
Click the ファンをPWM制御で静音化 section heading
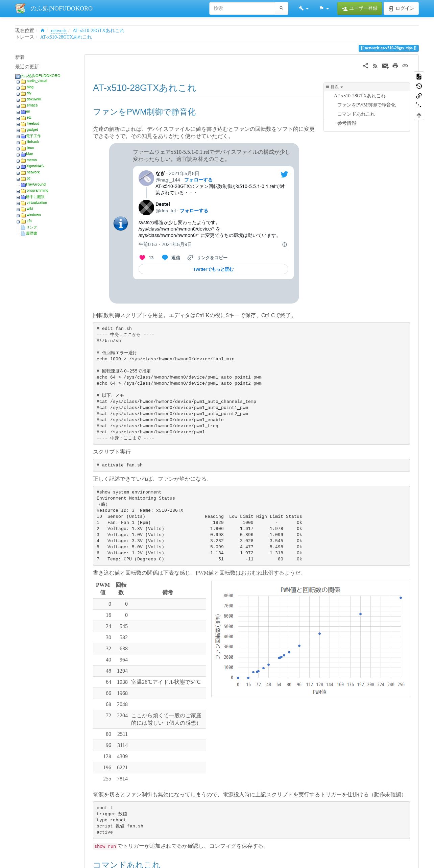click(144, 112)
